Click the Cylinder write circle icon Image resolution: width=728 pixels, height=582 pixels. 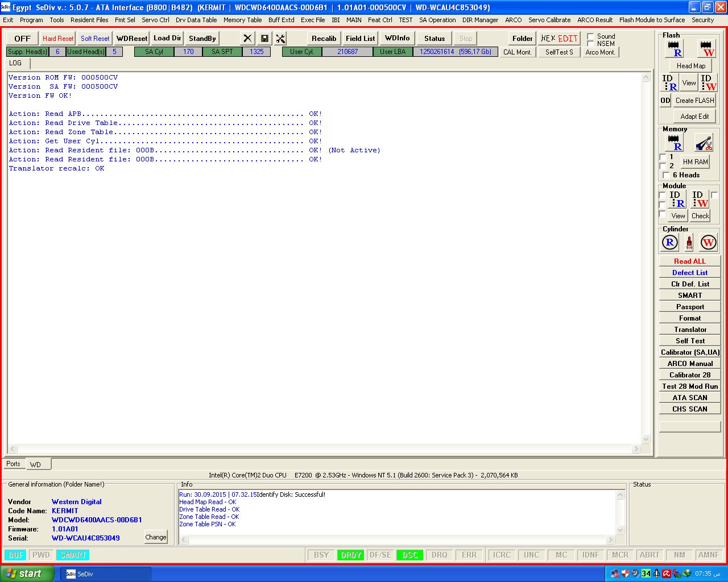pyautogui.click(x=708, y=243)
